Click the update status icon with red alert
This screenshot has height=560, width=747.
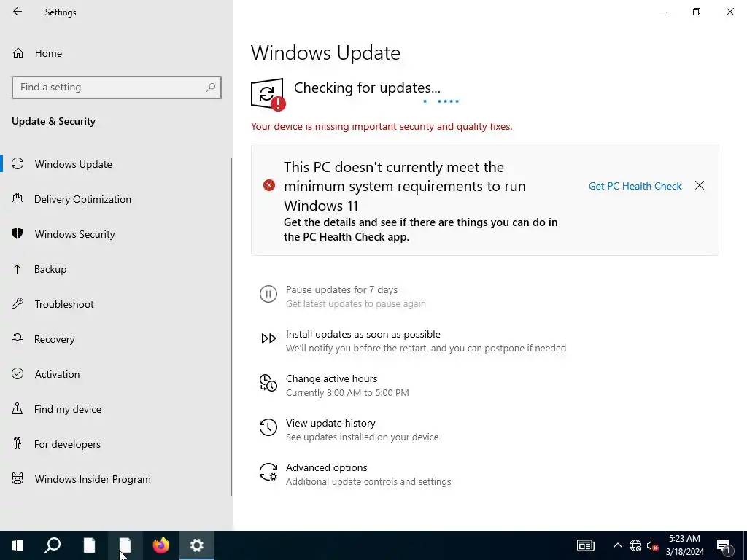[x=268, y=94]
